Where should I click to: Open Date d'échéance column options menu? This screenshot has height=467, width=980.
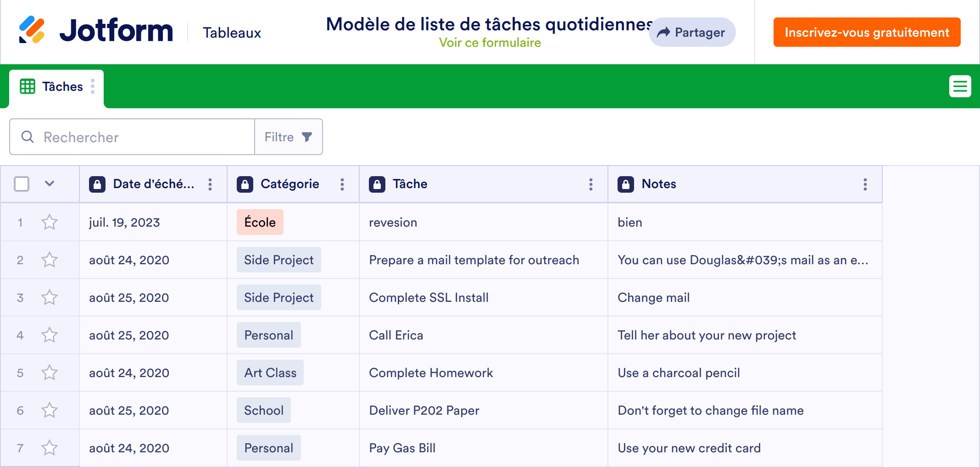coord(210,184)
